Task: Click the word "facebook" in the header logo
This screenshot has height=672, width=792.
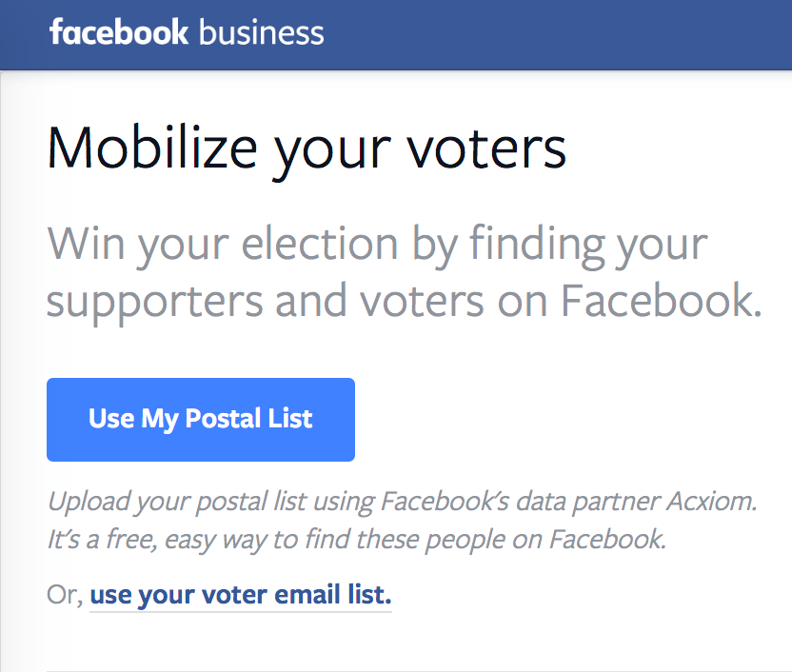Action: (119, 33)
